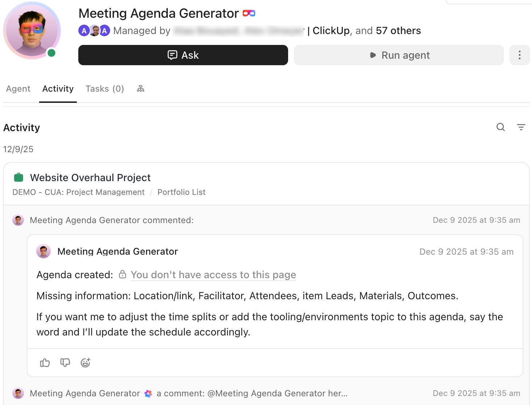
Task: Click the glasses badge next to the agent title
Action: 249,13
